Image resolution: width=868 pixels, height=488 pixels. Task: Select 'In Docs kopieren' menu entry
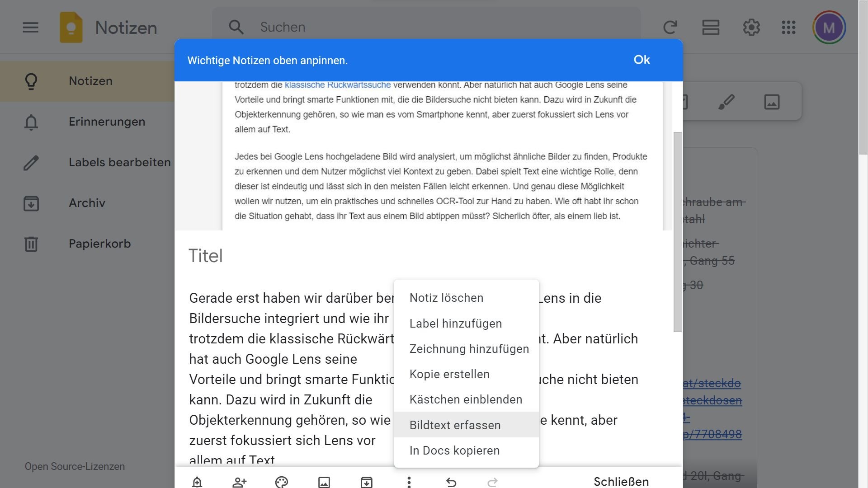pyautogui.click(x=454, y=450)
